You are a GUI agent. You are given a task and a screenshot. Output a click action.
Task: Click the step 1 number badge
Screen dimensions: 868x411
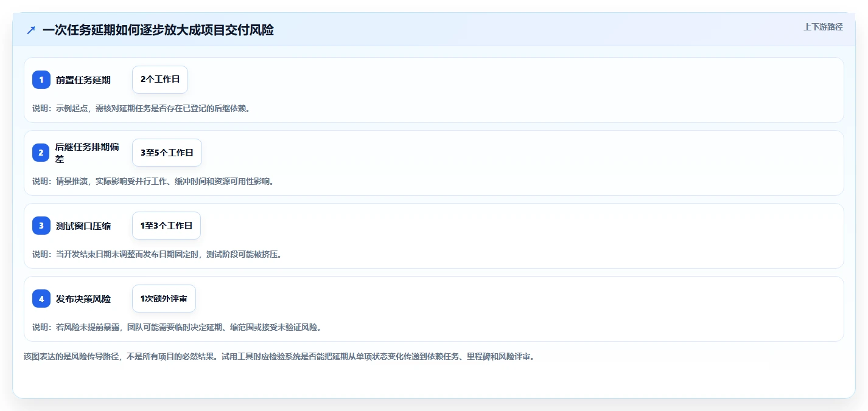click(x=41, y=80)
